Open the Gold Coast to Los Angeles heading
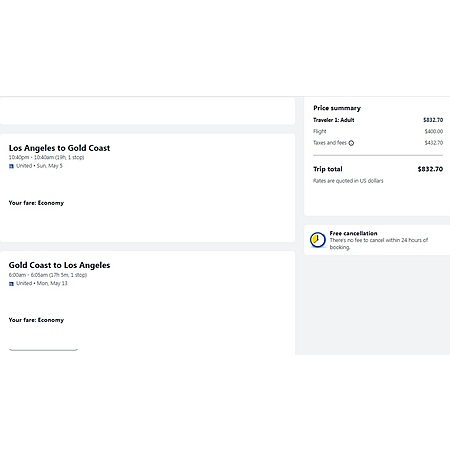450x450 pixels. 59,265
